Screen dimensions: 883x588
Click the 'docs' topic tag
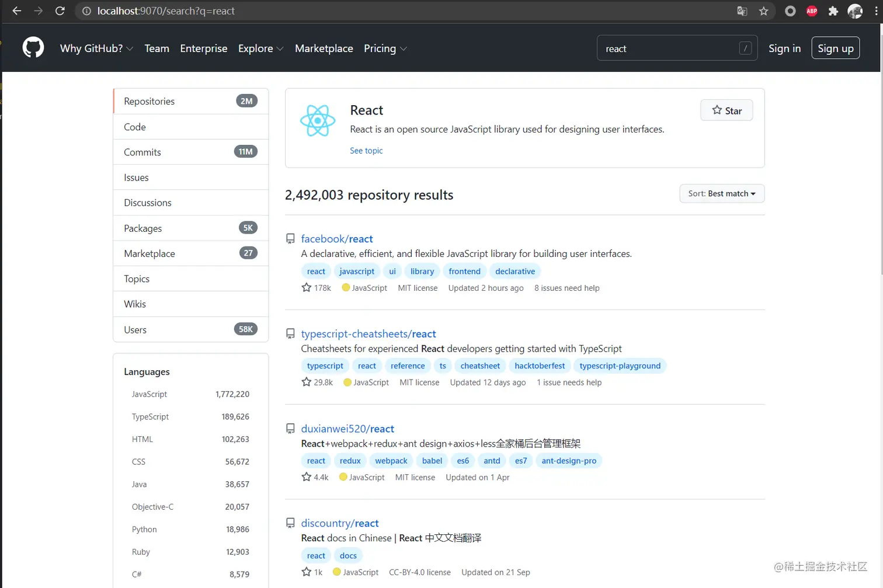pos(348,555)
